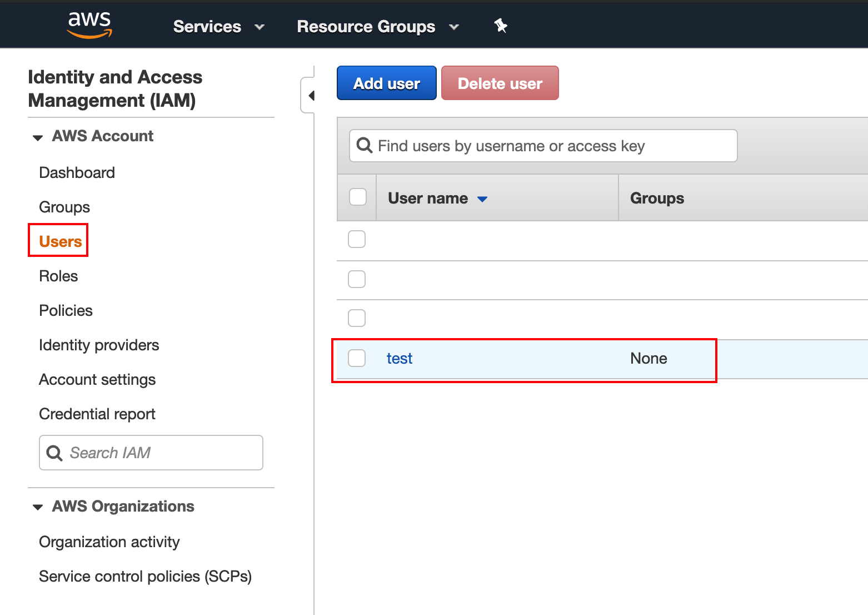Check the box for the test user

(357, 358)
